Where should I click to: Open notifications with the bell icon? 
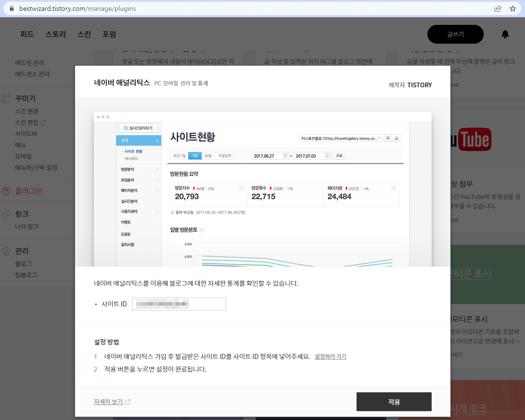505,34
